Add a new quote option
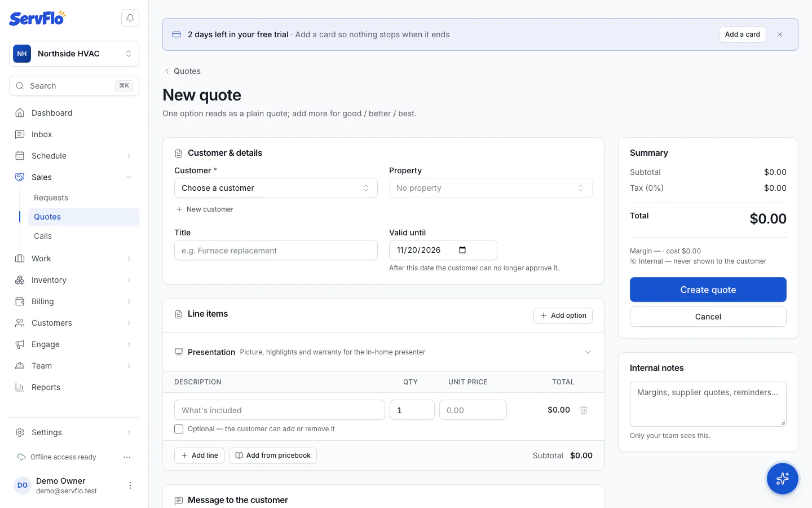 pos(563,316)
